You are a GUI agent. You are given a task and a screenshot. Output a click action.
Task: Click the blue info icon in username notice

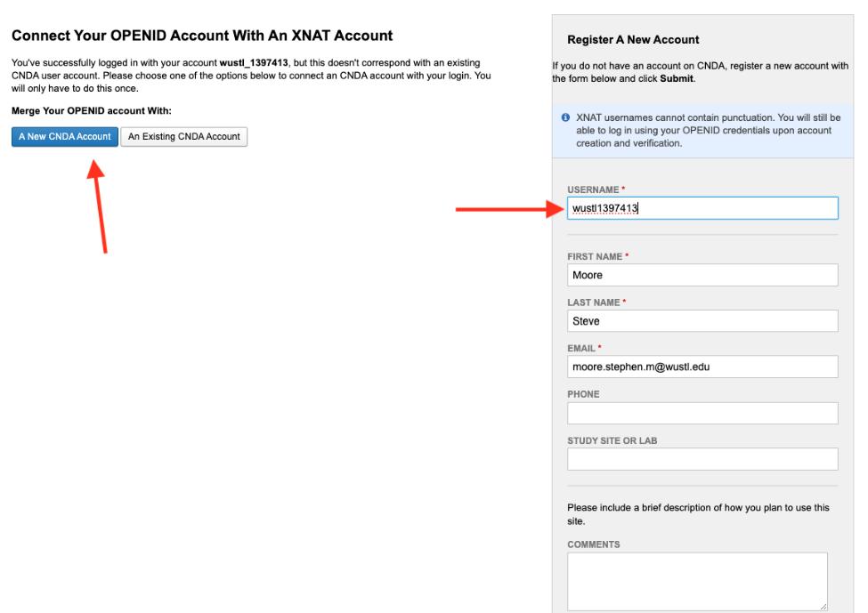565,117
